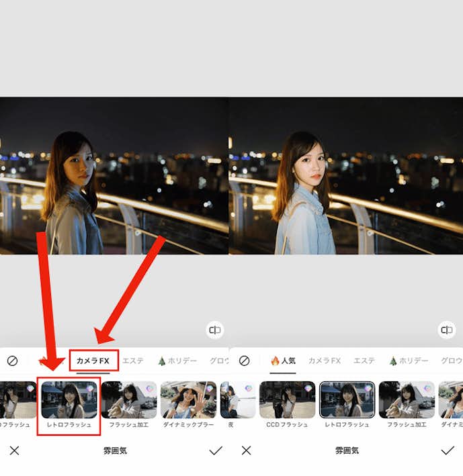Tap the compare icon on left screen

pos(215,330)
